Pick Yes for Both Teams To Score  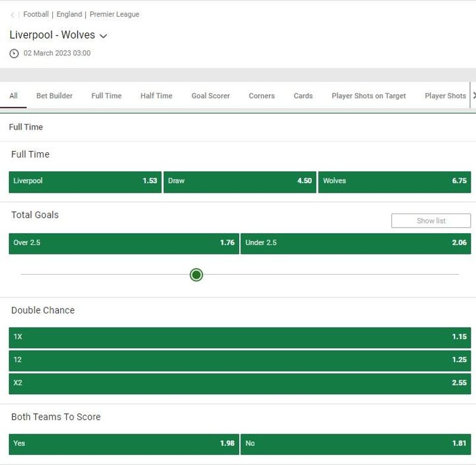[124, 444]
